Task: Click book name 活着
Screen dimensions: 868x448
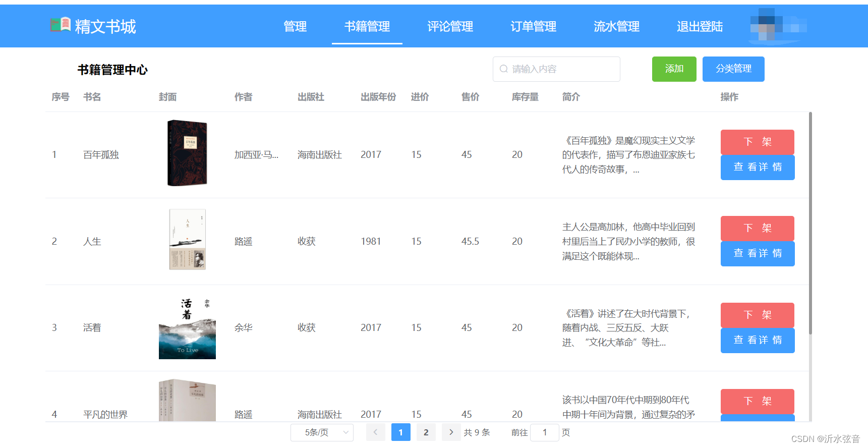Action: (92, 328)
